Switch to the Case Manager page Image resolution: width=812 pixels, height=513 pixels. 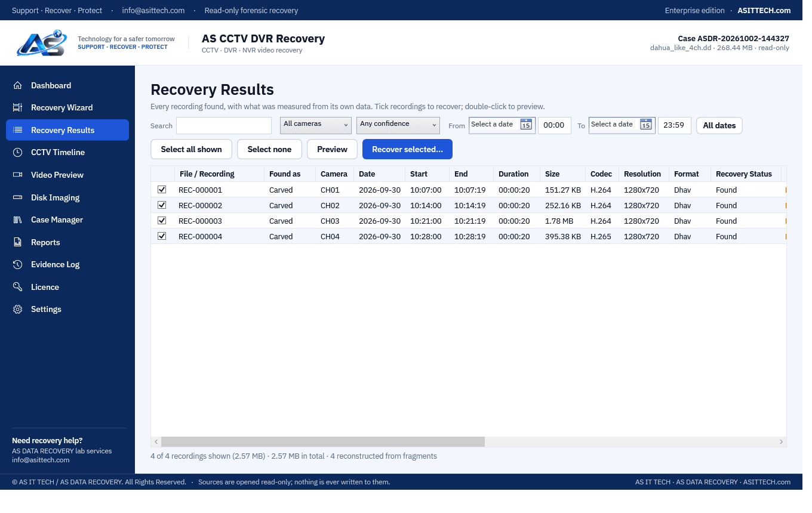coord(67,220)
